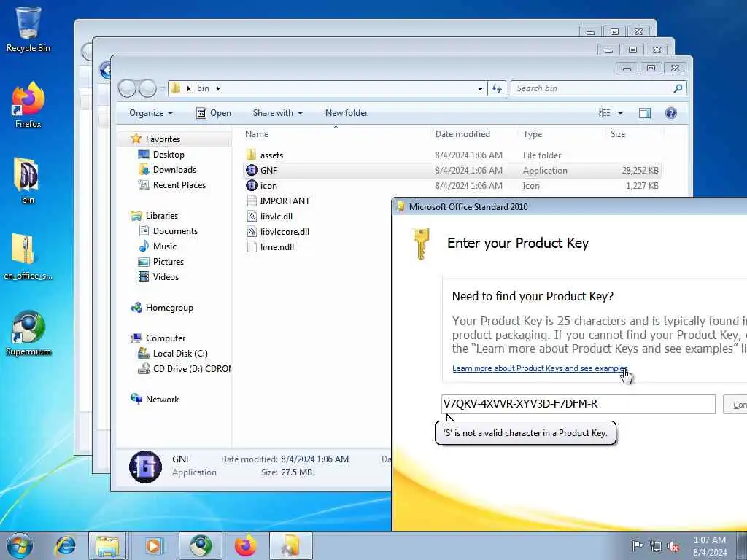
Task: Open Explorer help button
Action: (671, 113)
